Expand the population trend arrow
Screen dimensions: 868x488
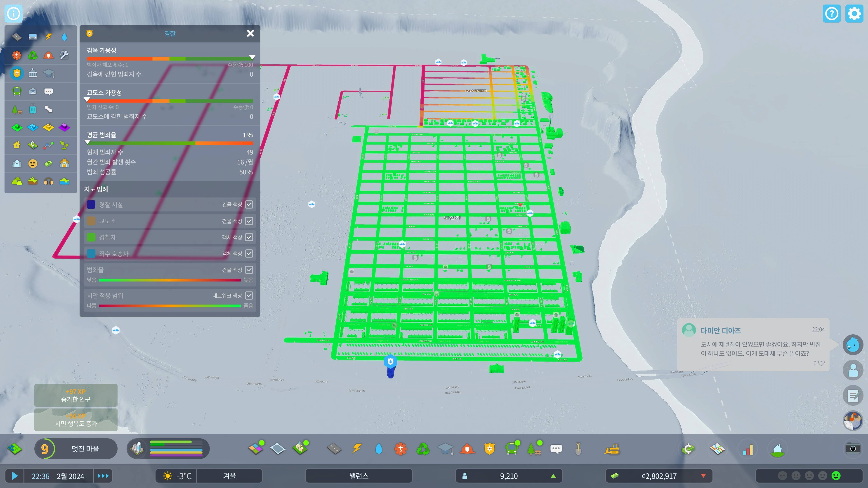click(553, 476)
